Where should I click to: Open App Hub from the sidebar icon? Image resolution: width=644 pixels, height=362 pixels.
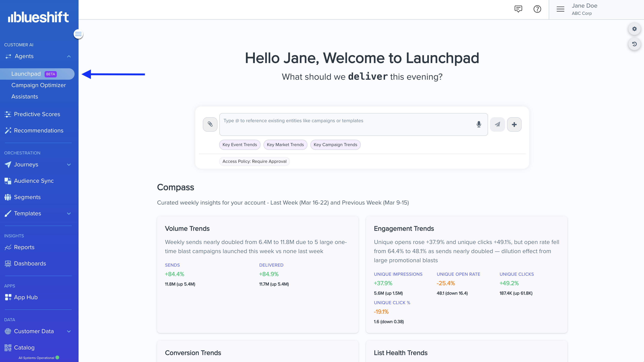8,297
